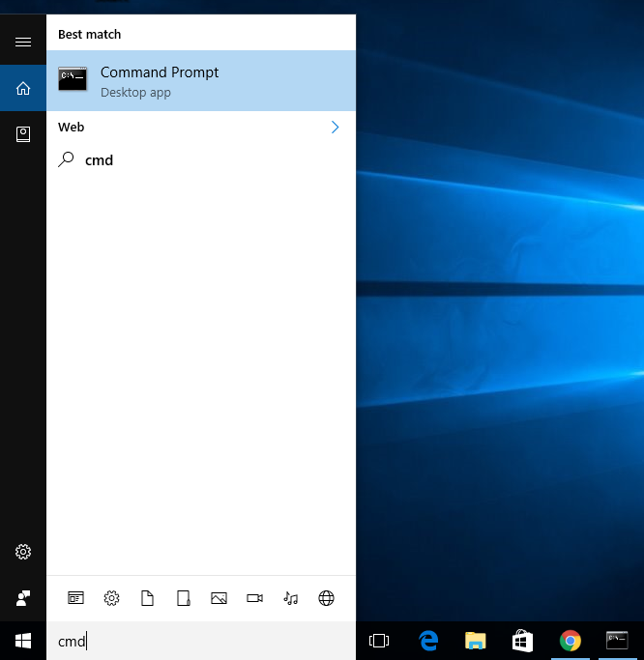
Task: Open the Command Prompt best match result
Action: [200, 80]
